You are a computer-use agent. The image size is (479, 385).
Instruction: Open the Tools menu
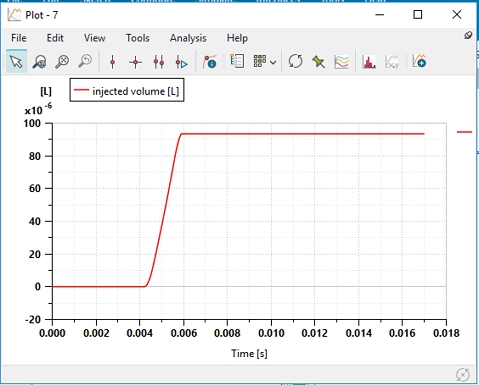pyautogui.click(x=137, y=38)
